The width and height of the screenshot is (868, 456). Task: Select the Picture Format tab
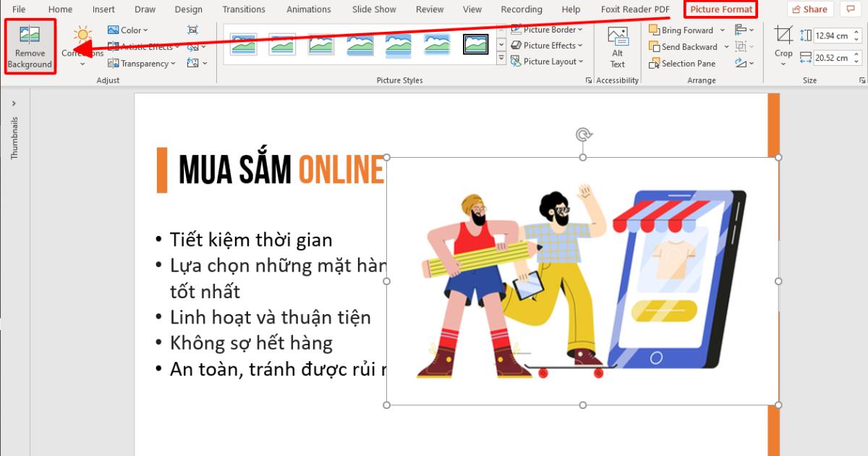pos(721,9)
